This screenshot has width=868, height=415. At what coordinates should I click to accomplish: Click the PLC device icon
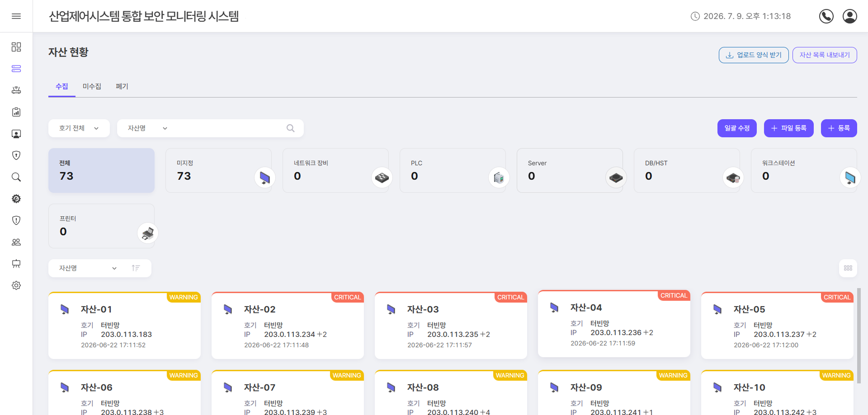pyautogui.click(x=499, y=177)
